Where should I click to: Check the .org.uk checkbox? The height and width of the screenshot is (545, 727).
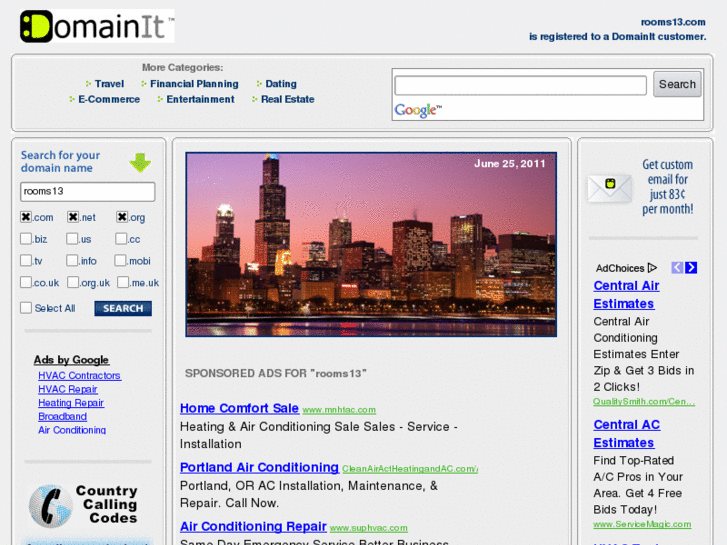point(73,282)
